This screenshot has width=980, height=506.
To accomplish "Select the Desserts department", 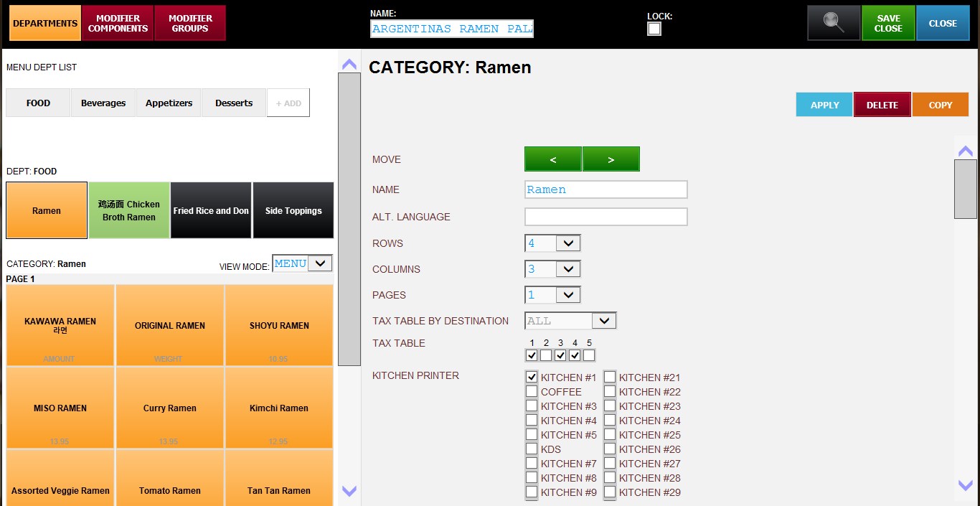I will (234, 103).
